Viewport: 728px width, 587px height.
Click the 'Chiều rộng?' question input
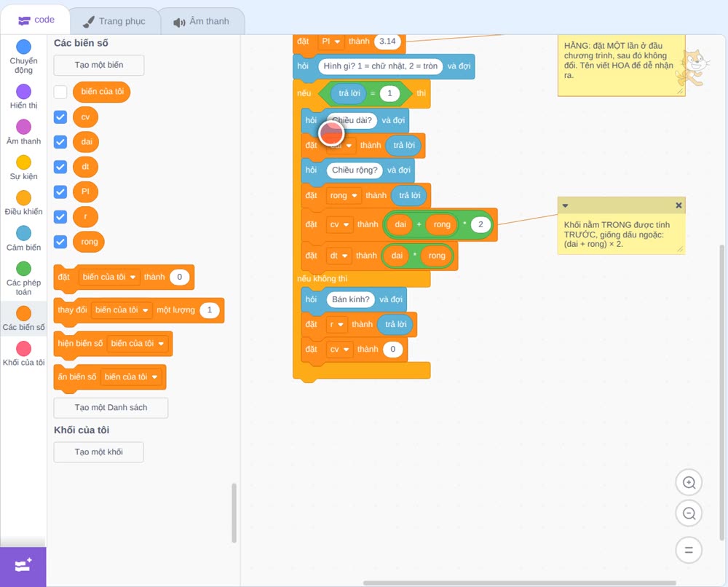(x=355, y=170)
